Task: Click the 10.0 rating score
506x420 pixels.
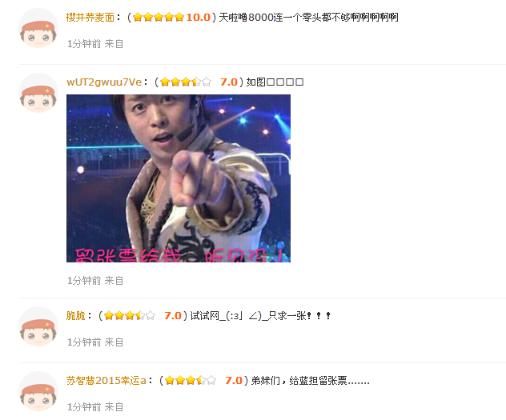Action: tap(198, 17)
